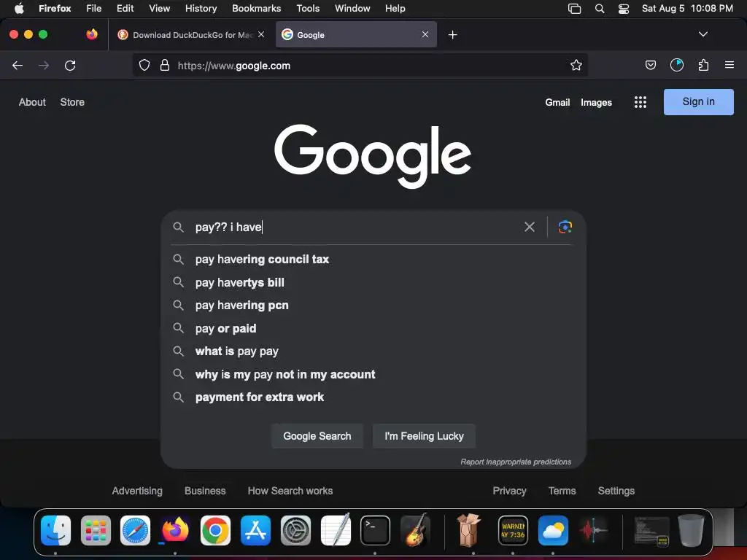Open the extensions puzzle icon

pyautogui.click(x=703, y=65)
